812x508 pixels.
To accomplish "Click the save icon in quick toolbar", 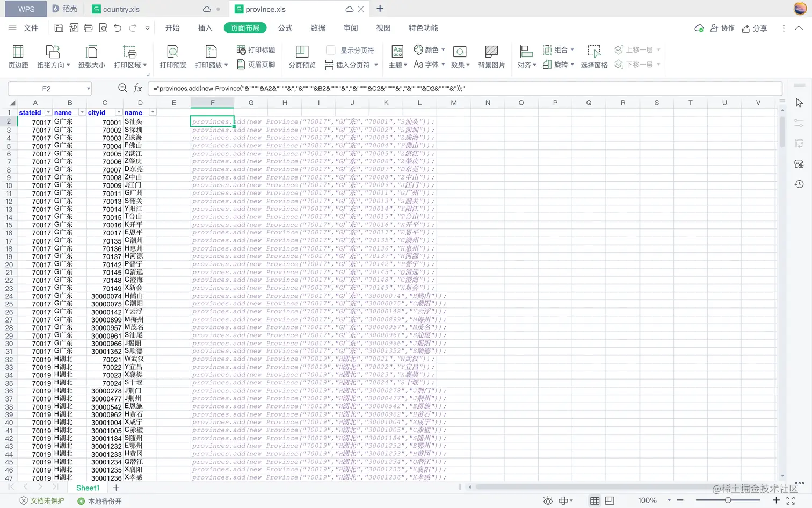I will click(x=59, y=28).
